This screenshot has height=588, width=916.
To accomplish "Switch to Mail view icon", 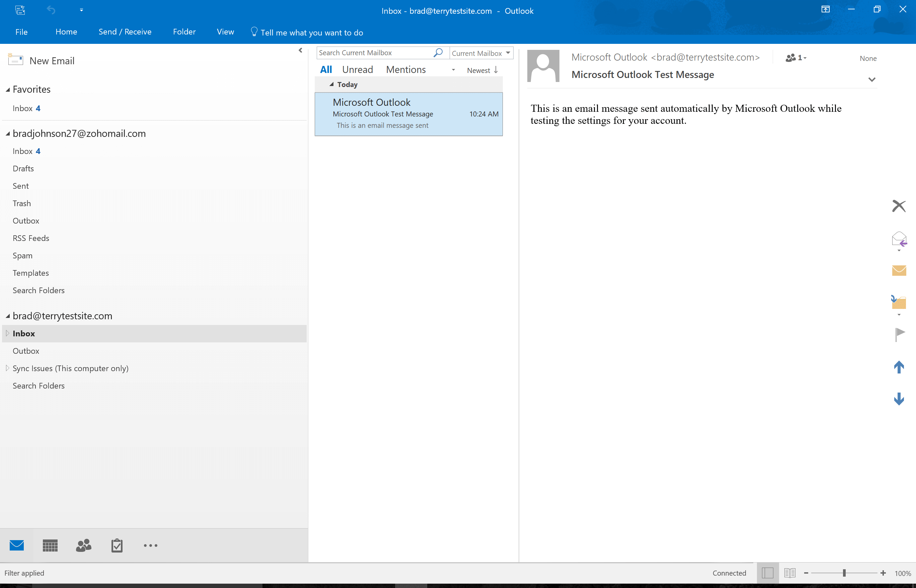I will point(17,545).
